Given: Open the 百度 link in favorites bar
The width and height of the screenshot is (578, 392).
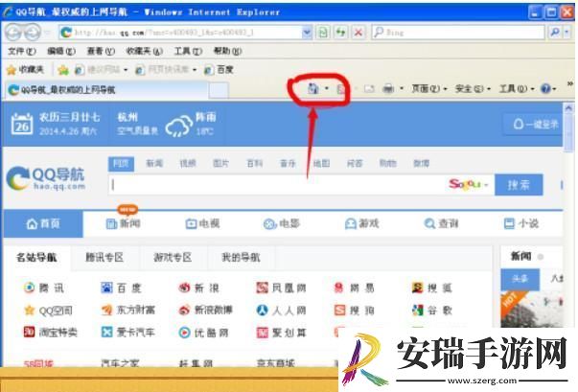Looking at the screenshot, I should [x=219, y=69].
